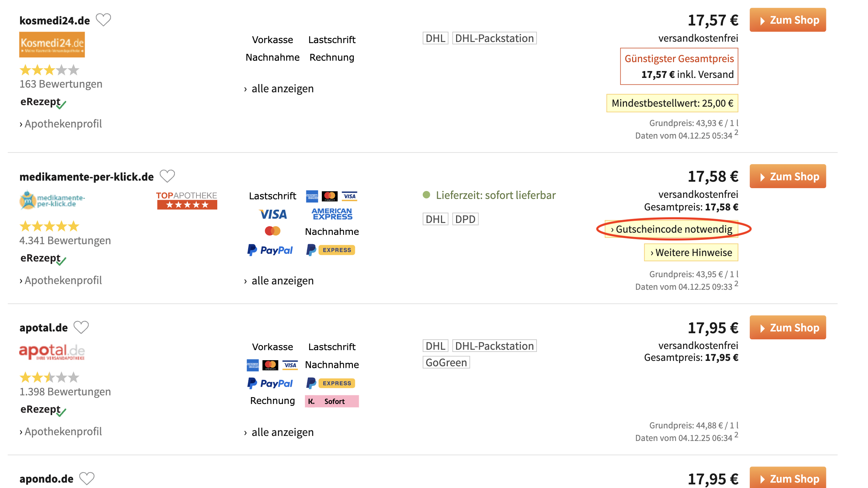Toggle the favorite heart for kosmedi24.de
This screenshot has width=868, height=488.
104,20
